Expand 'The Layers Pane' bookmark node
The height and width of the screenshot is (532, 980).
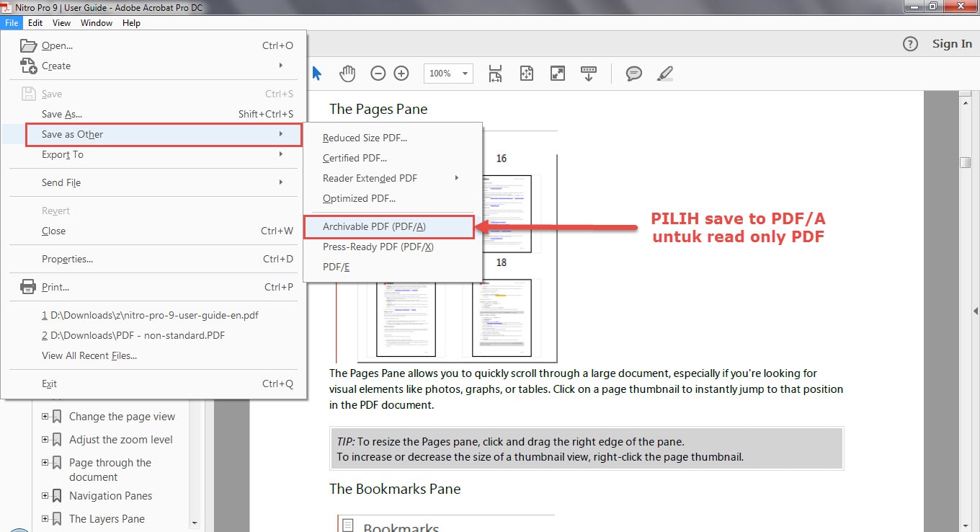point(45,518)
